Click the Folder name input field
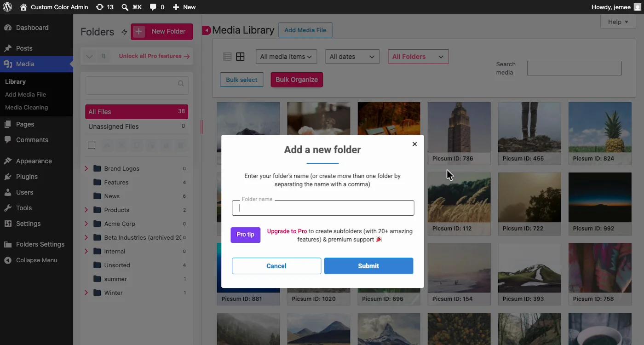644x345 pixels. click(x=323, y=208)
